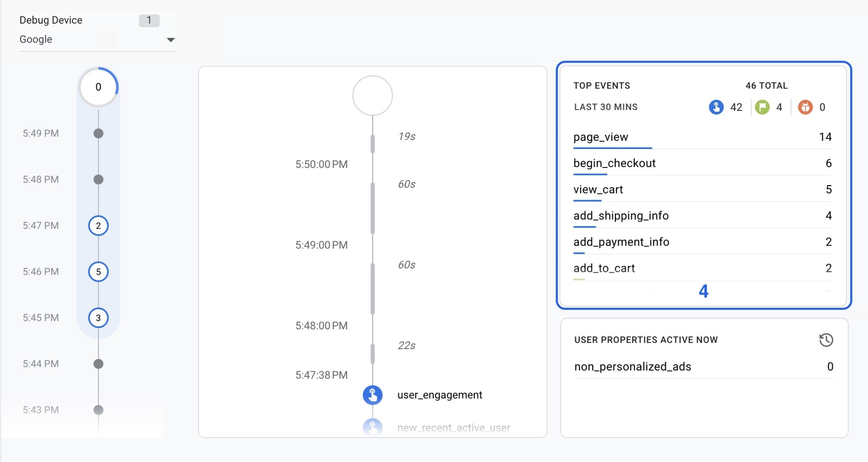Select the 5:46 PM bubble with 5 events
The image size is (868, 462).
[98, 272]
